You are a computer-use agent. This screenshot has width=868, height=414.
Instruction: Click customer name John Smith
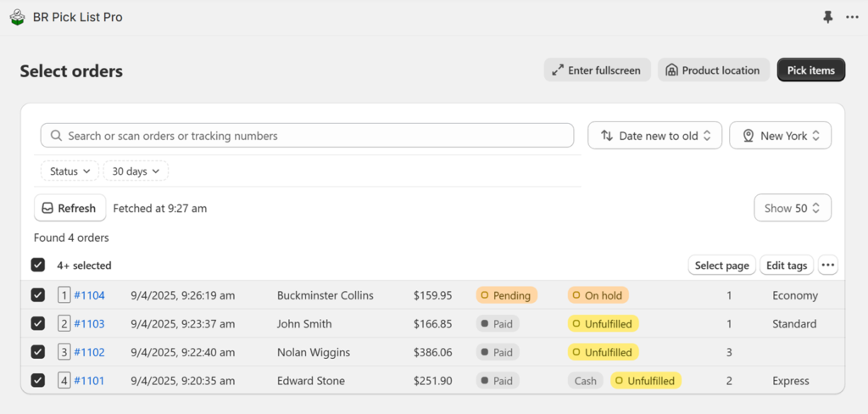(x=304, y=324)
